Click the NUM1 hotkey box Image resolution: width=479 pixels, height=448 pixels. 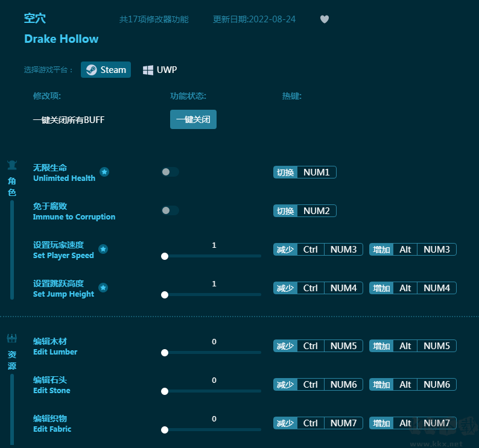316,172
